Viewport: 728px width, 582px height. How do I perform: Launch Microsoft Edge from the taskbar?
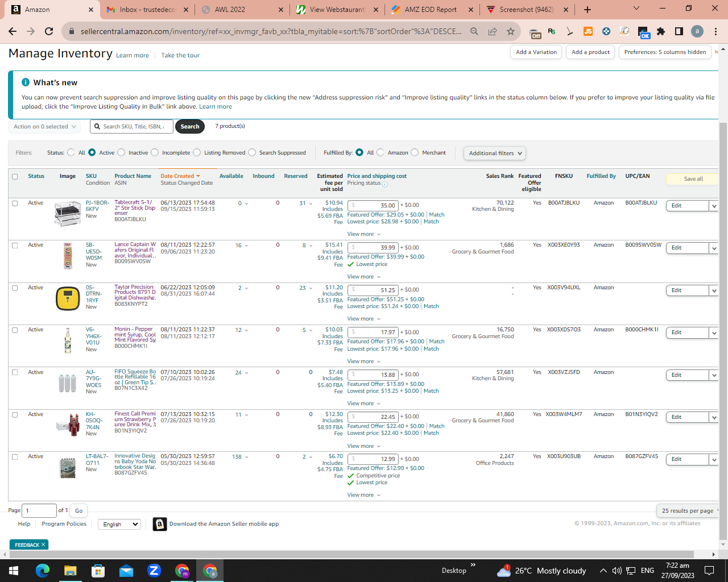(x=43, y=571)
